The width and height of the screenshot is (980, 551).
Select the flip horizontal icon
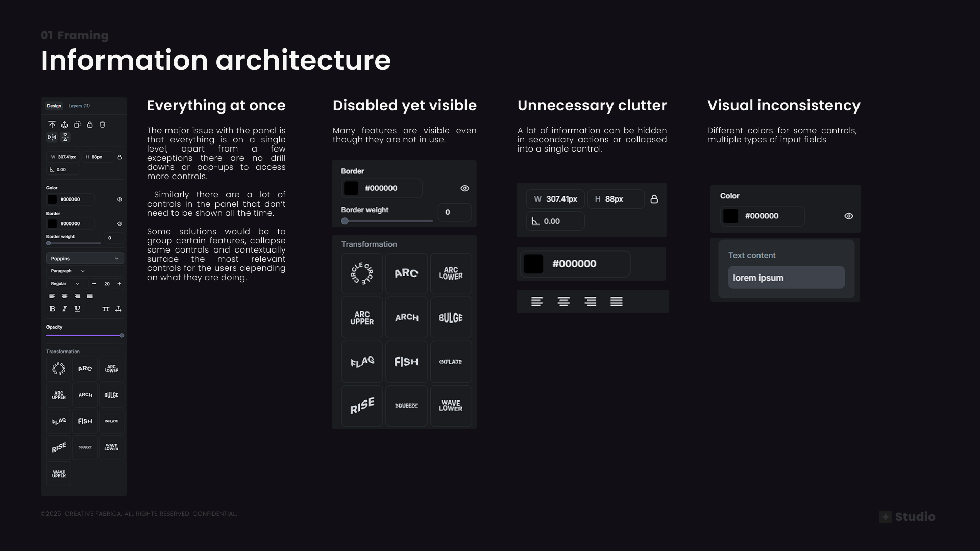[x=52, y=137]
